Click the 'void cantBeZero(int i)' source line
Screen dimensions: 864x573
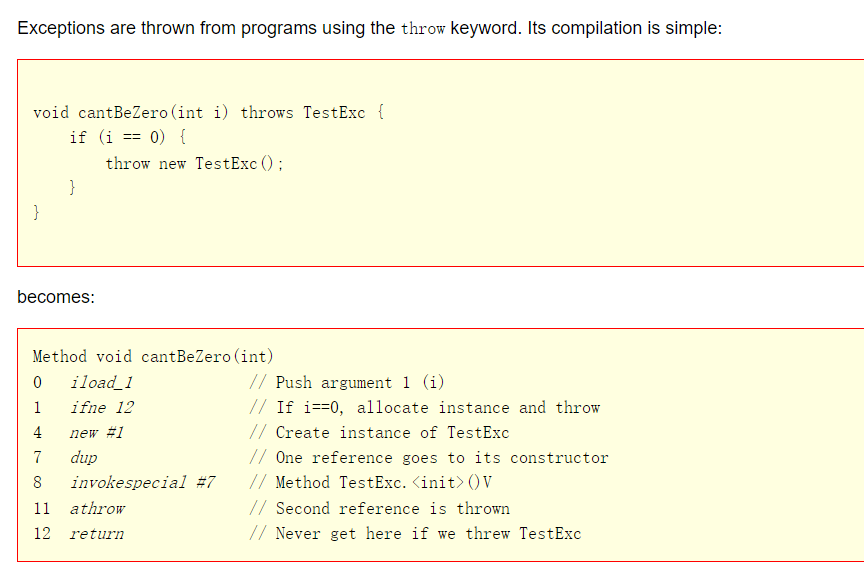click(x=132, y=112)
